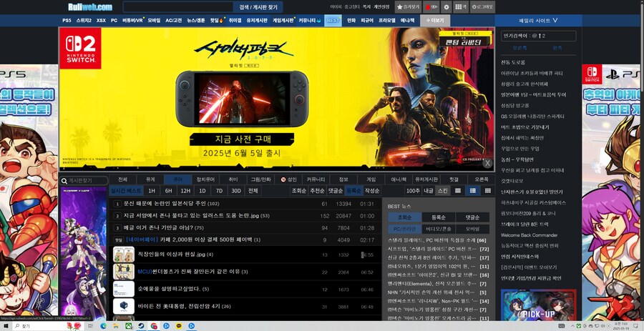Go to Ruliweb.com home logo
The image size is (644, 331).
pyautogui.click(x=90, y=7)
